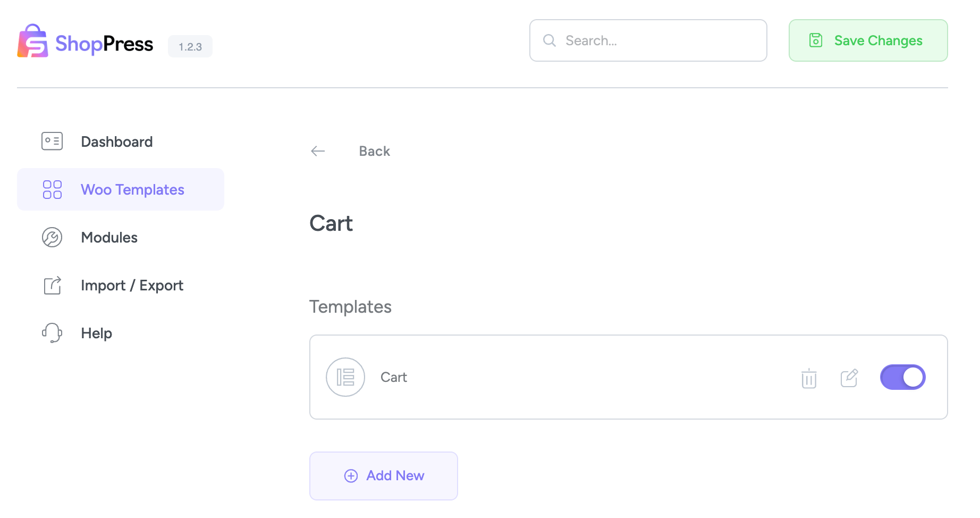Open the Modules section

(x=109, y=237)
